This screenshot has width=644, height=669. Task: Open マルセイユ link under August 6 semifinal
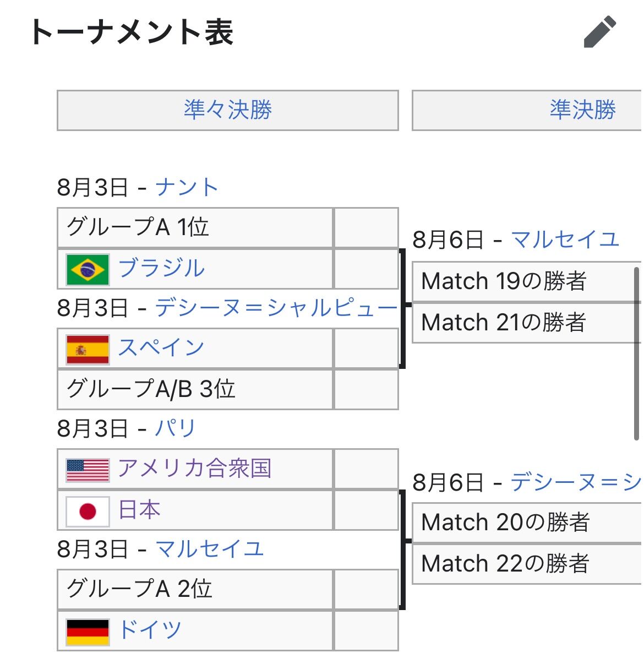565,240
